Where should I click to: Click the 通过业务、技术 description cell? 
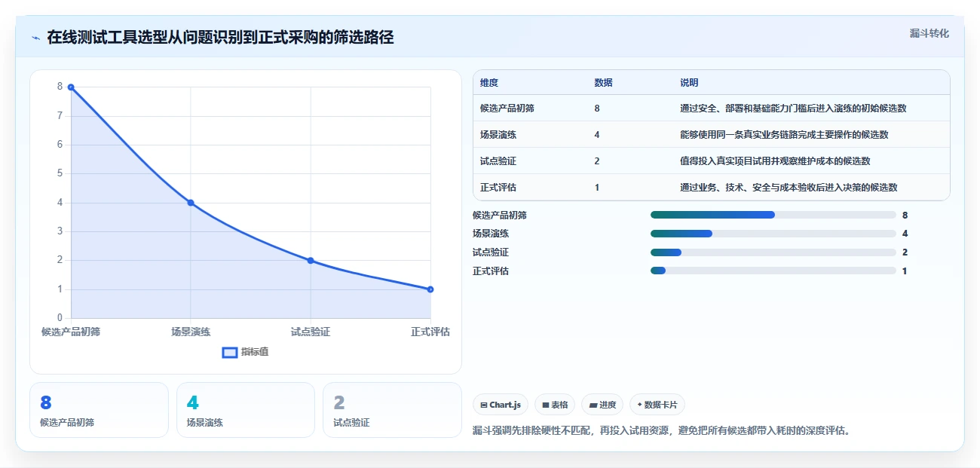789,188
